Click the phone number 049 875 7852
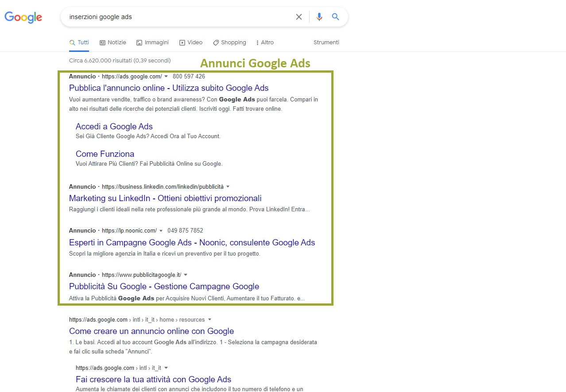Viewport: 566px width, 392px height. point(186,230)
